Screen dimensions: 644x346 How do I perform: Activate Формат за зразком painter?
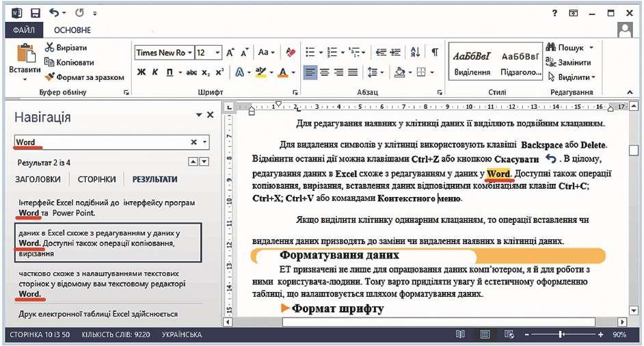click(x=84, y=77)
